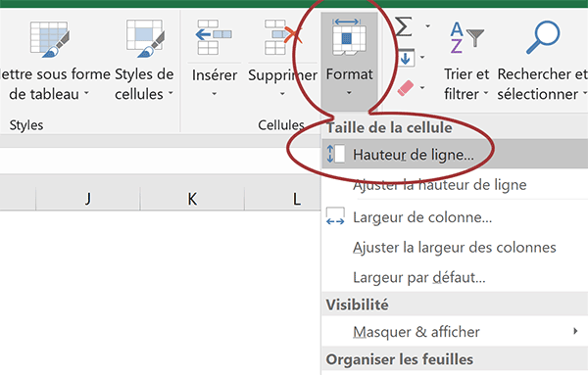Viewport: 588px width, 375px height.
Task: Expand Masquer & afficher submenu arrow
Action: click(x=575, y=331)
